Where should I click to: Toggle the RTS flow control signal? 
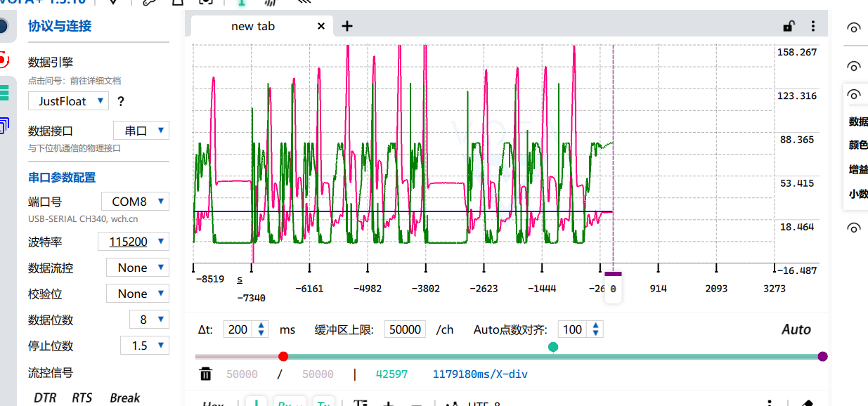point(82,398)
